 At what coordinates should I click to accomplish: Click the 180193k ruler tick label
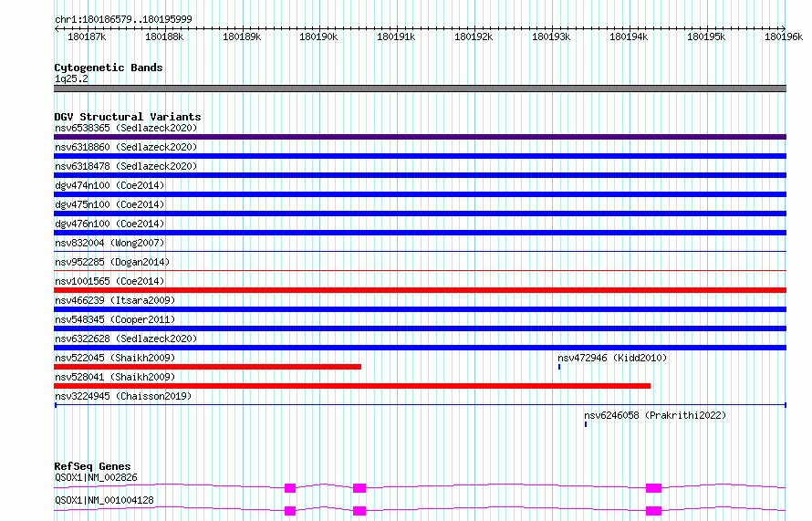coord(551,36)
